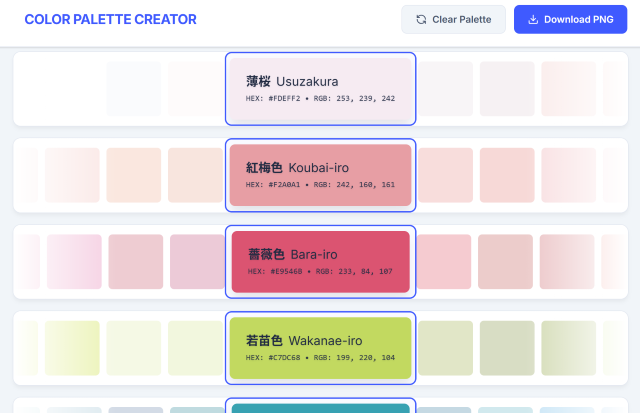
Task: Choose the pale pink swatch third right of Usuzakura
Action: [x=569, y=89]
